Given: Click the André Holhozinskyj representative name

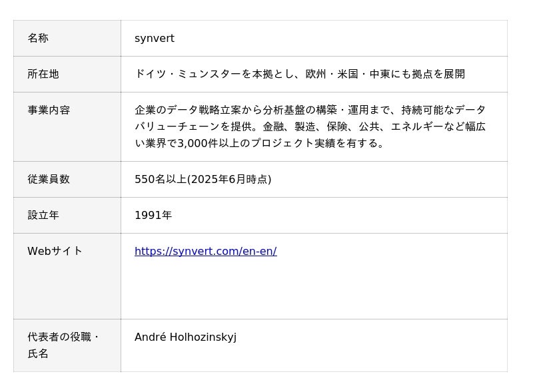Looking at the screenshot, I should click(x=185, y=337).
